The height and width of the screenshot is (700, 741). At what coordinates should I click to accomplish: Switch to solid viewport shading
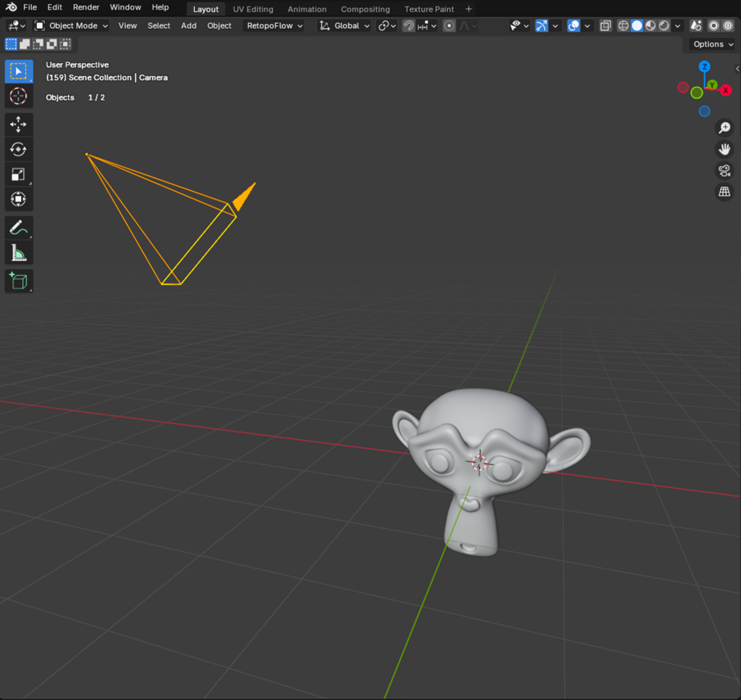637,26
